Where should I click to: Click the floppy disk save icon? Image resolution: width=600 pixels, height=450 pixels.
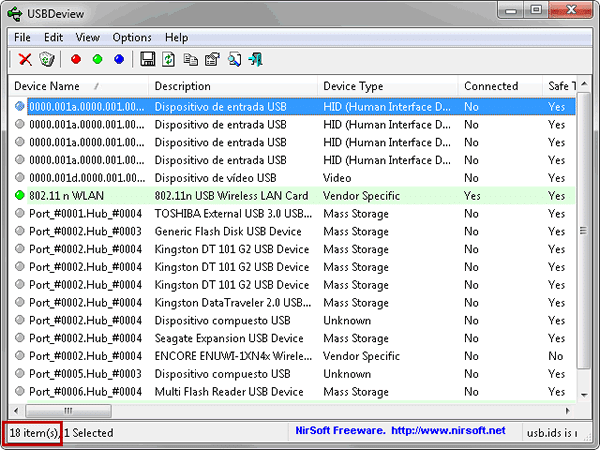[147, 59]
